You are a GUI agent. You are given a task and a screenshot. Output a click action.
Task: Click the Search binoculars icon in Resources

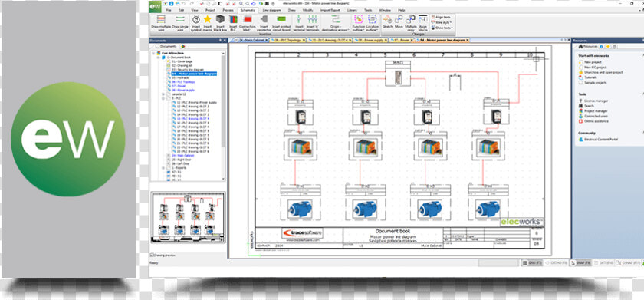tap(581, 106)
